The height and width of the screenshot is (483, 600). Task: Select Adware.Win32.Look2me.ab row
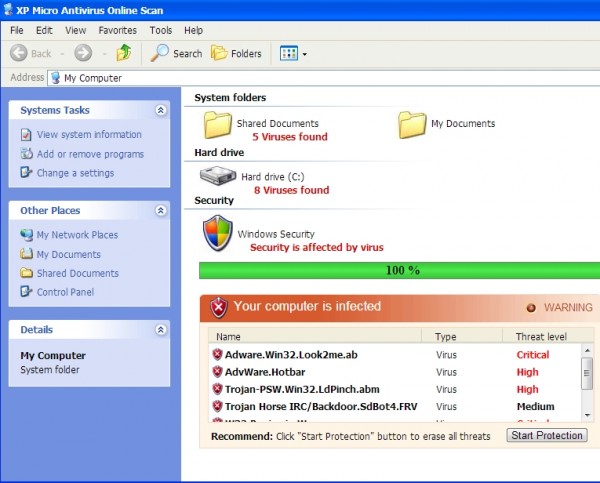(x=395, y=355)
